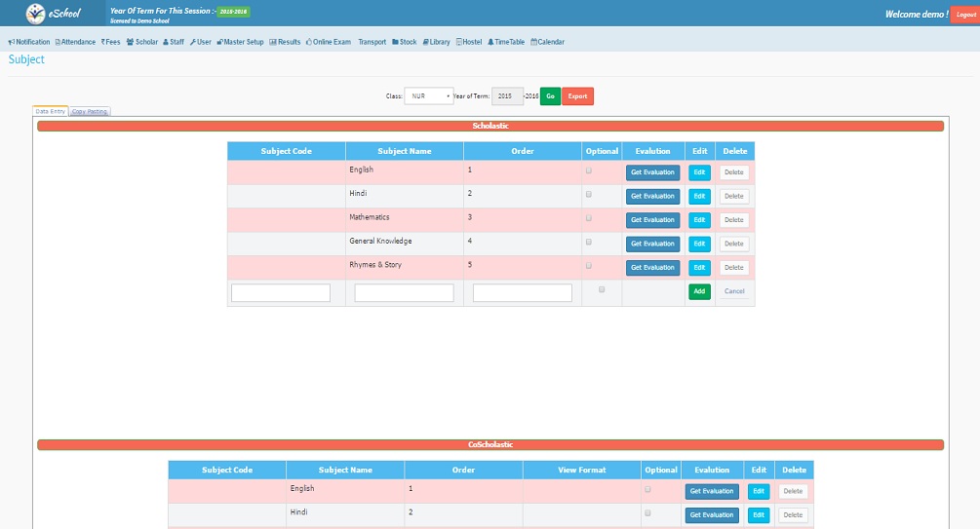Open the Calendar menu icon

(533, 42)
